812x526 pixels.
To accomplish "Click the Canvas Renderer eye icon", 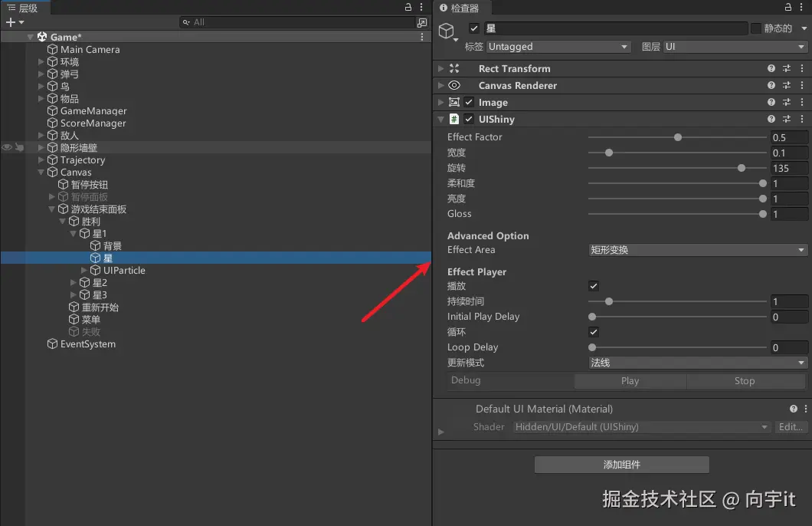I will click(454, 85).
